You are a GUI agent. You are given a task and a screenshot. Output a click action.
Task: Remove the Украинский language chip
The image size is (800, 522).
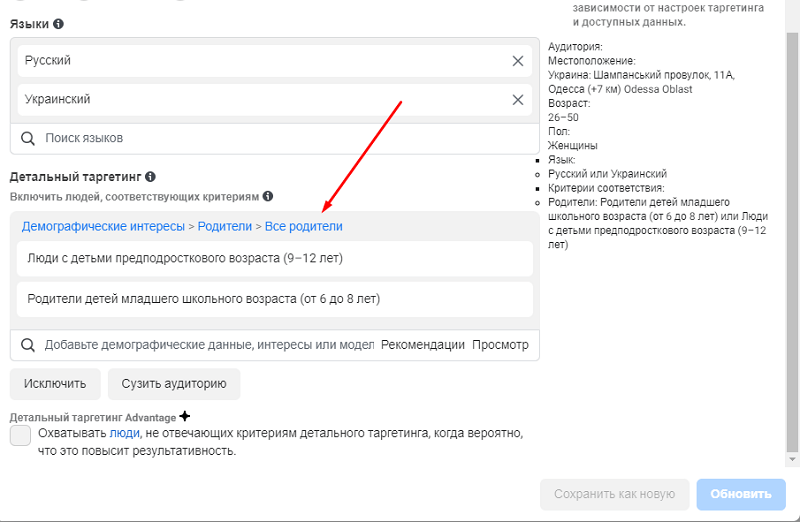pos(518,100)
